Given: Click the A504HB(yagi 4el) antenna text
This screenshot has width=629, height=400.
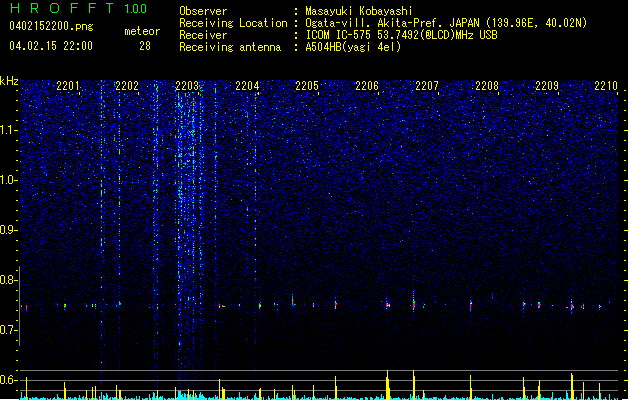Looking at the screenshot, I should pyautogui.click(x=353, y=47).
